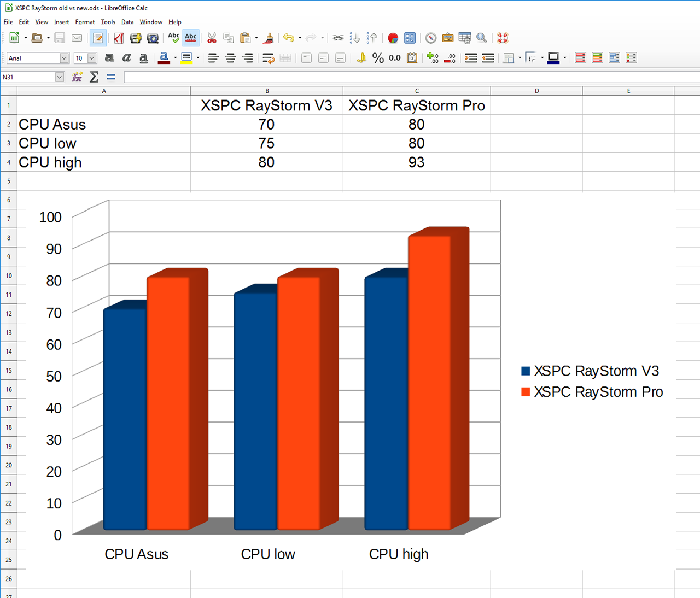Insert a hyperlink

[339, 38]
